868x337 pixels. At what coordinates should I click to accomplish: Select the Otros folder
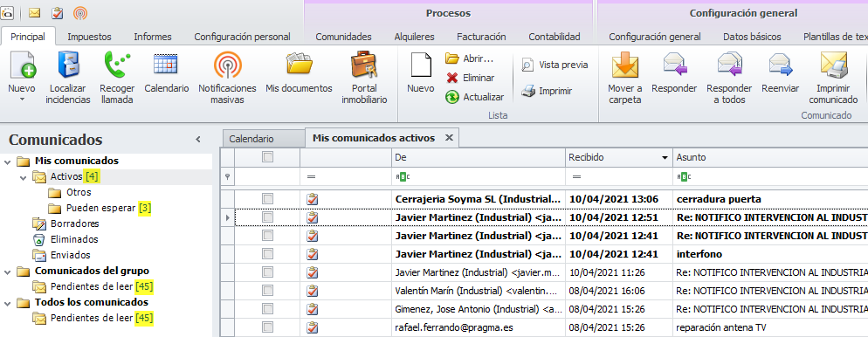79,193
